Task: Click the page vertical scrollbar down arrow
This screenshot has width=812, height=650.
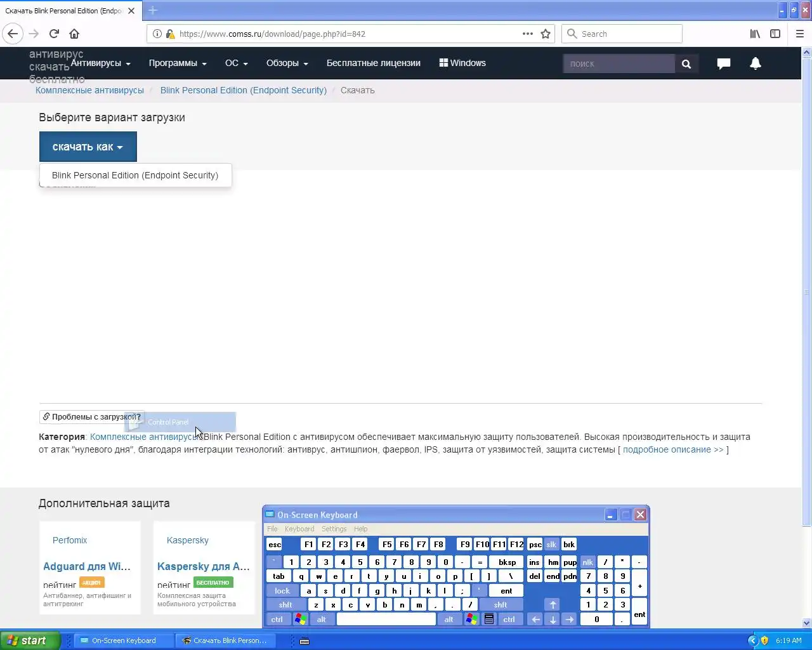Action: point(807,623)
